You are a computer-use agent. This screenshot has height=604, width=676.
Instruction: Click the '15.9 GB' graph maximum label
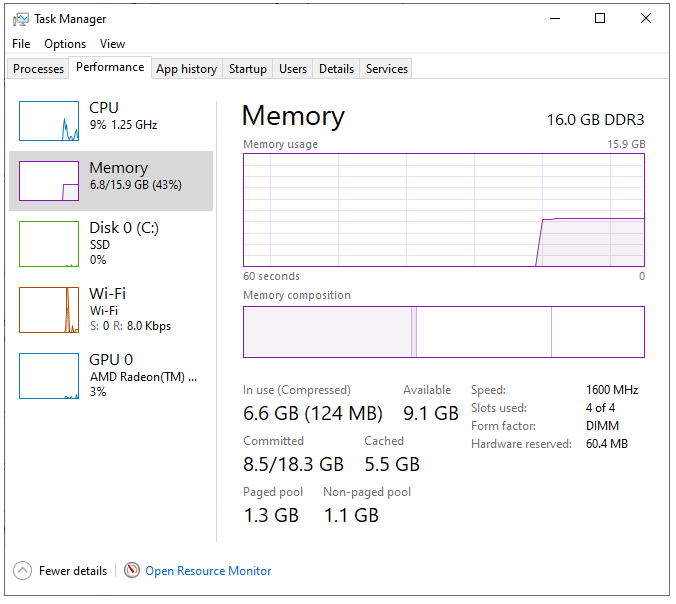tap(626, 144)
